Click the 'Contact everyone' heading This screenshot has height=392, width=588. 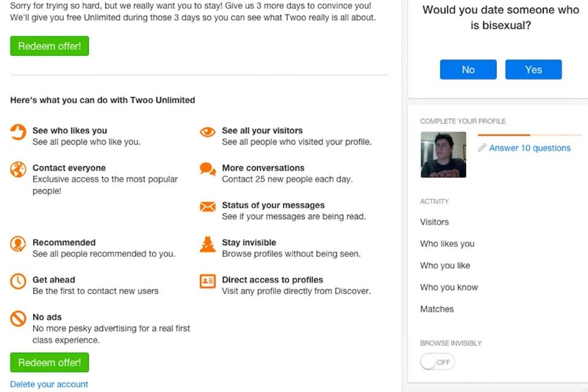click(69, 168)
